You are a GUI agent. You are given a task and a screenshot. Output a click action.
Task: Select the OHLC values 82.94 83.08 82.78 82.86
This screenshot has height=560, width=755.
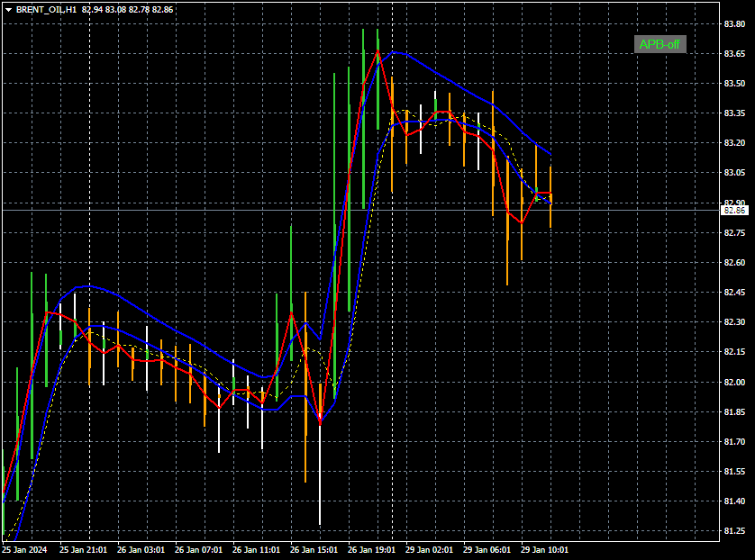click(x=128, y=10)
